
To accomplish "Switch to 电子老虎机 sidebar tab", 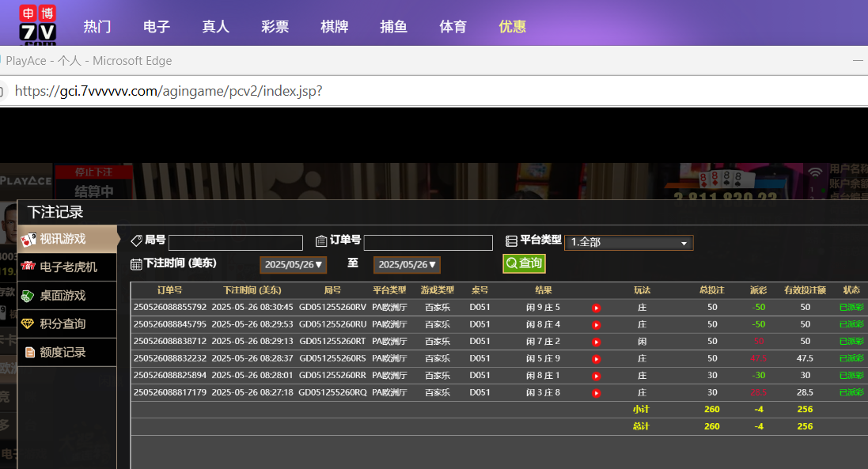I will [x=66, y=267].
